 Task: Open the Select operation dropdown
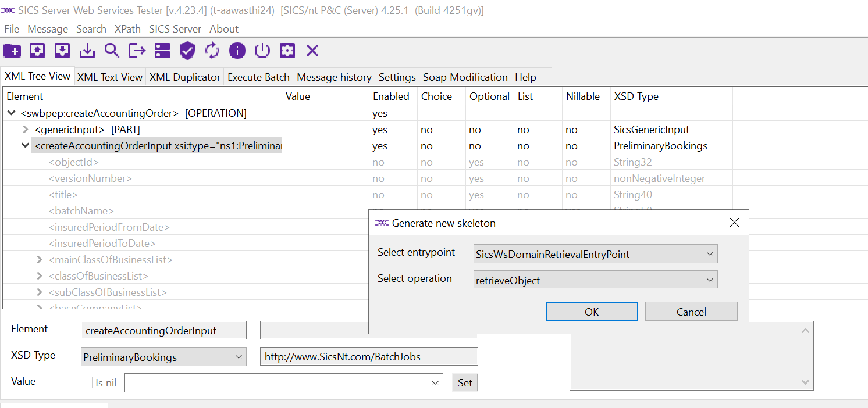pos(595,280)
